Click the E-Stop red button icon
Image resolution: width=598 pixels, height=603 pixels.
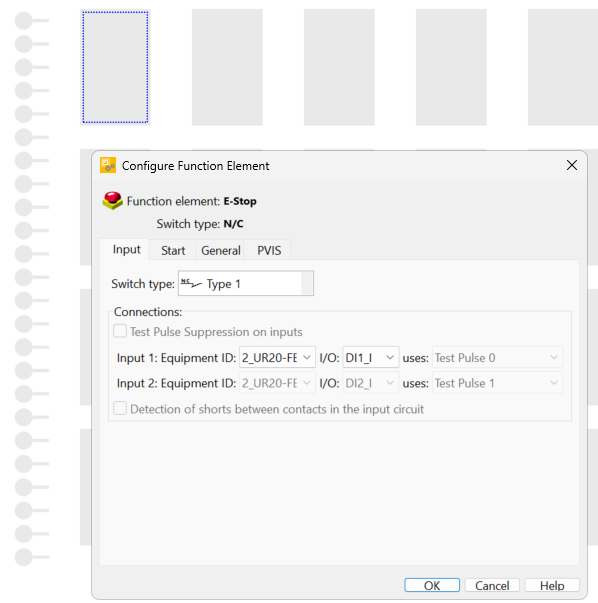coord(112,200)
